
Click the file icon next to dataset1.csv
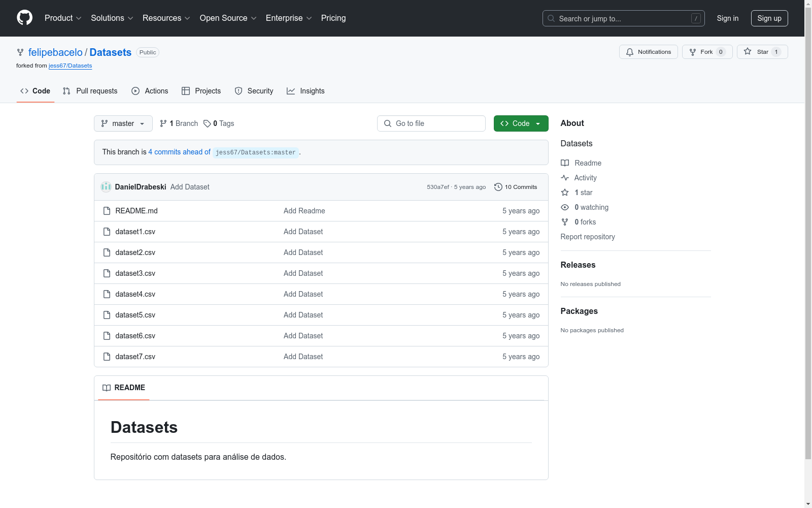point(107,232)
